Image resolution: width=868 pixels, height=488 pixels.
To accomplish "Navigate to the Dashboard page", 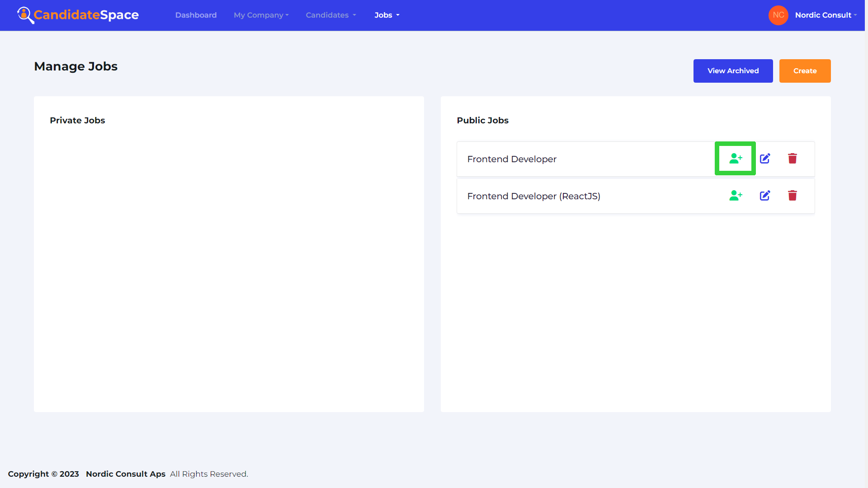I will tap(196, 15).
